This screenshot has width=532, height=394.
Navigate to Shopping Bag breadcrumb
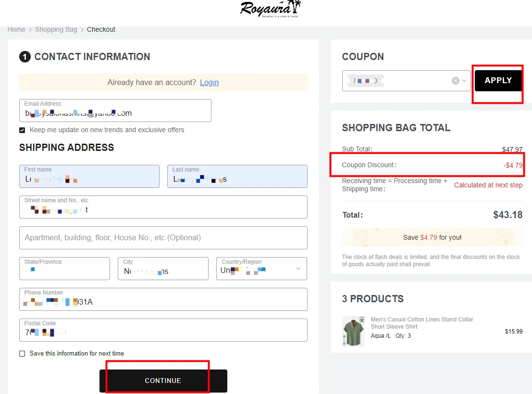click(x=56, y=29)
